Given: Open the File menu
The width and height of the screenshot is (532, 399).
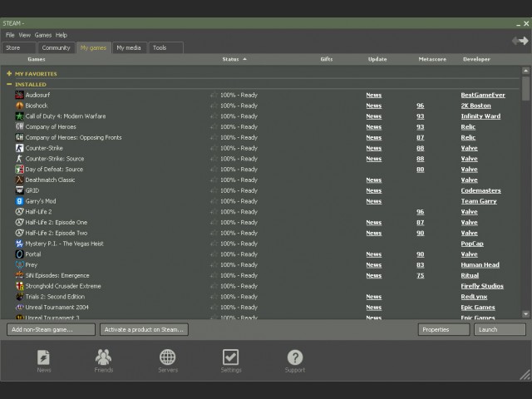Looking at the screenshot, I should [x=10, y=35].
